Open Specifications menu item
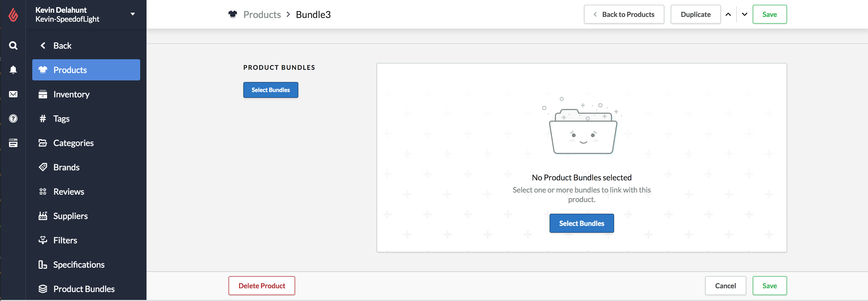The height and width of the screenshot is (301, 868). coord(86,264)
